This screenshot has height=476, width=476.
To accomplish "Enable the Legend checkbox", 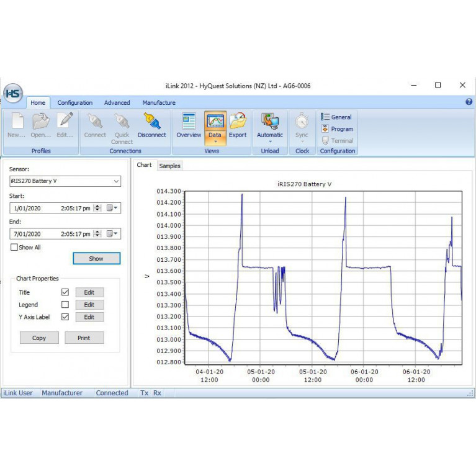I will (65, 305).
